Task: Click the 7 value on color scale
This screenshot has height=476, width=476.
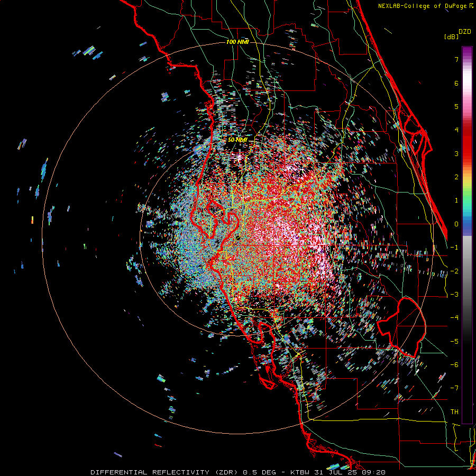Action: (456, 59)
